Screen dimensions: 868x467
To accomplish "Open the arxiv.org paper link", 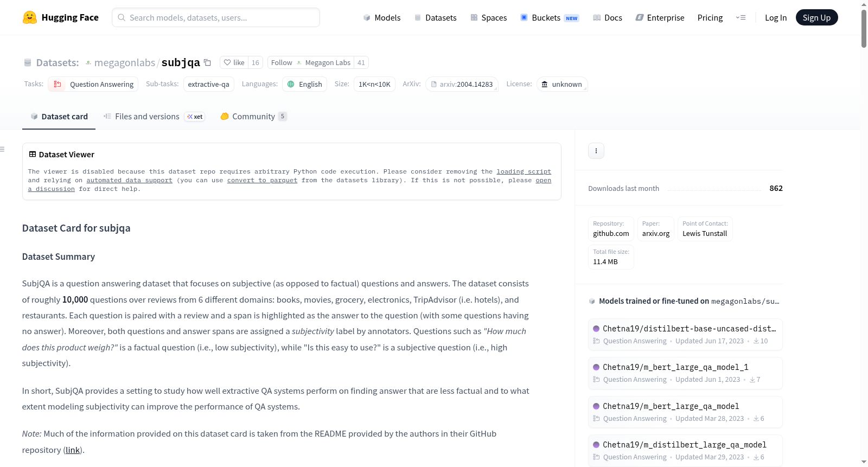I will [x=656, y=228].
